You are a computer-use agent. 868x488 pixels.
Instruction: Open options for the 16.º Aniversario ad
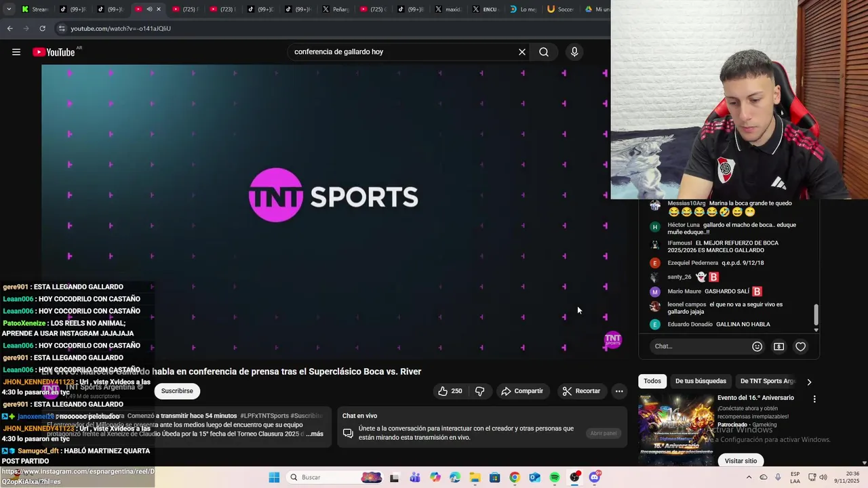[814, 399]
